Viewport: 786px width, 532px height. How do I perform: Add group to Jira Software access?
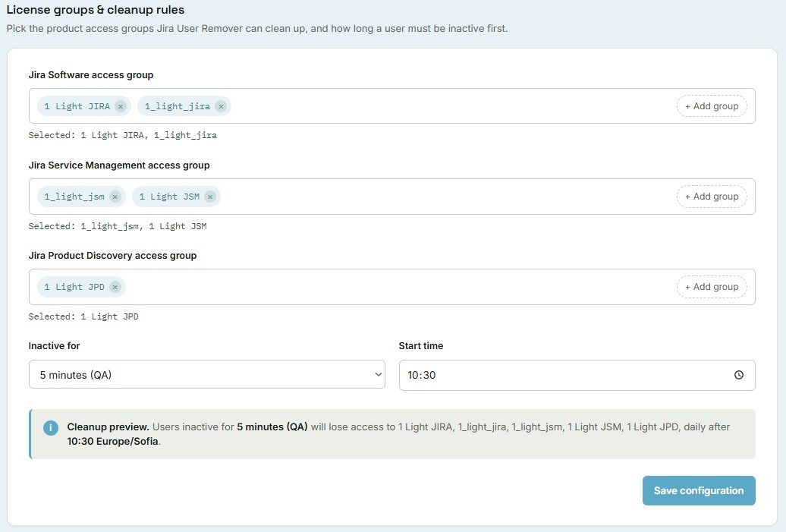coord(712,106)
